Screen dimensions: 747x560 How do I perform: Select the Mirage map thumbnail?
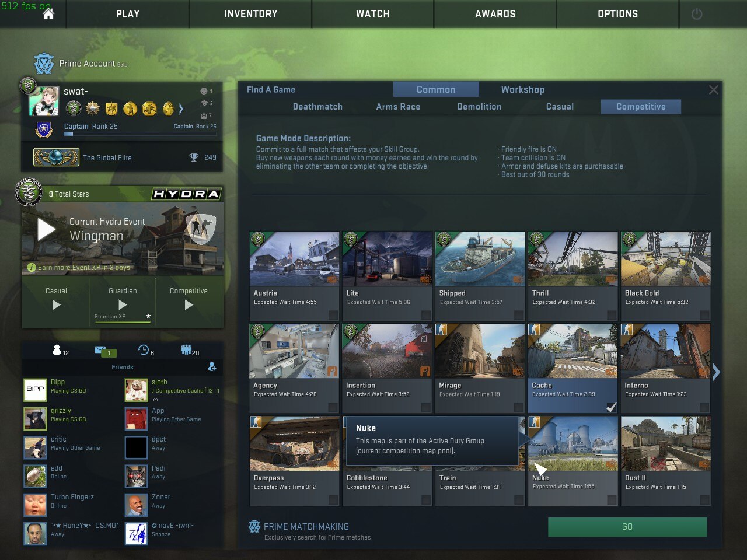(480, 352)
